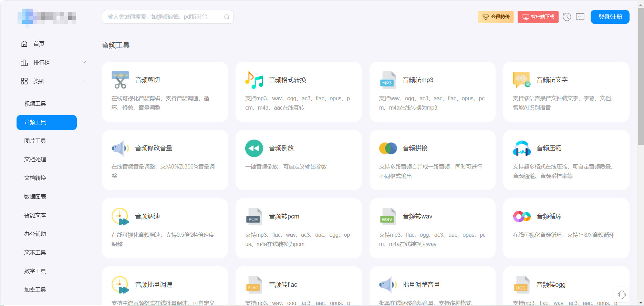Select the 批量调整音量 speaker icon

388,285
